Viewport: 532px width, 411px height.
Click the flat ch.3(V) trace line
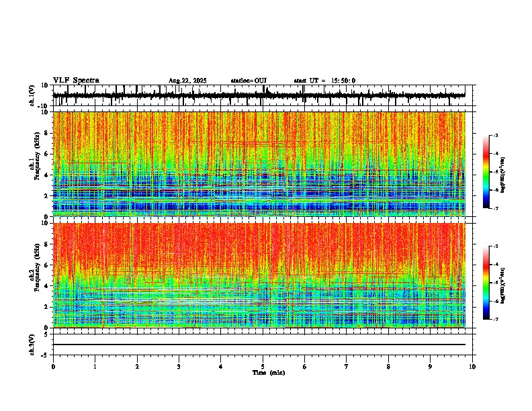pyautogui.click(x=259, y=345)
